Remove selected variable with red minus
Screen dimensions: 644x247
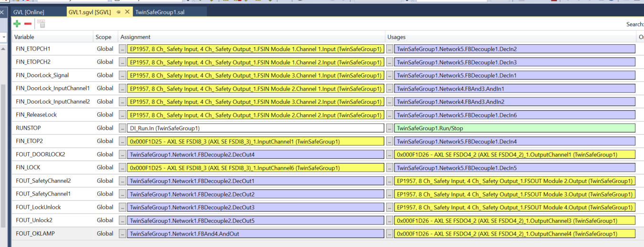tap(28, 24)
